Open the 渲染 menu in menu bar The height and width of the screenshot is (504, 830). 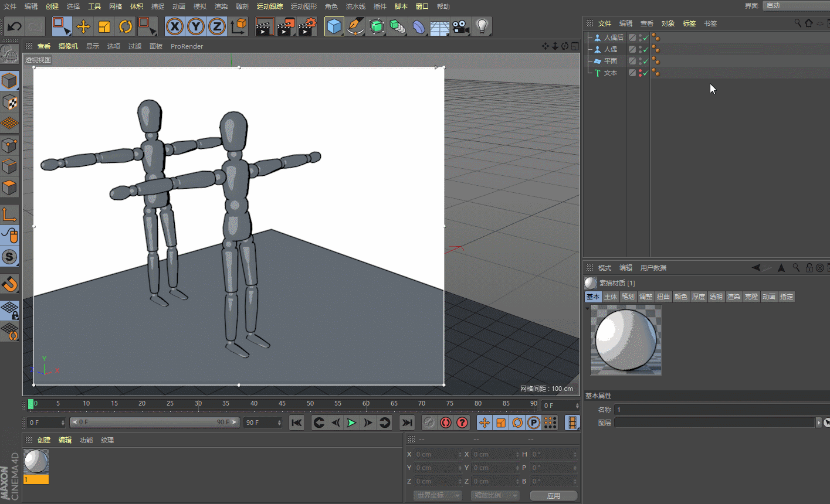(x=221, y=6)
